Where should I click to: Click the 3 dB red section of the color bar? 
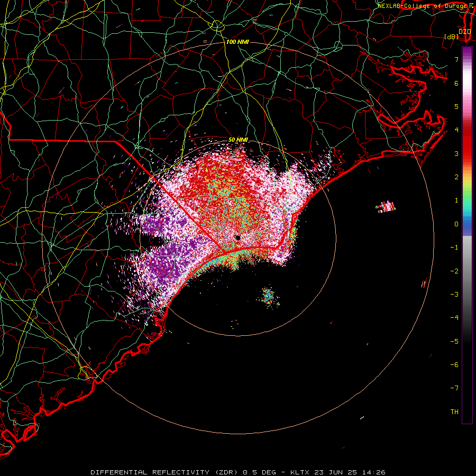467,153
